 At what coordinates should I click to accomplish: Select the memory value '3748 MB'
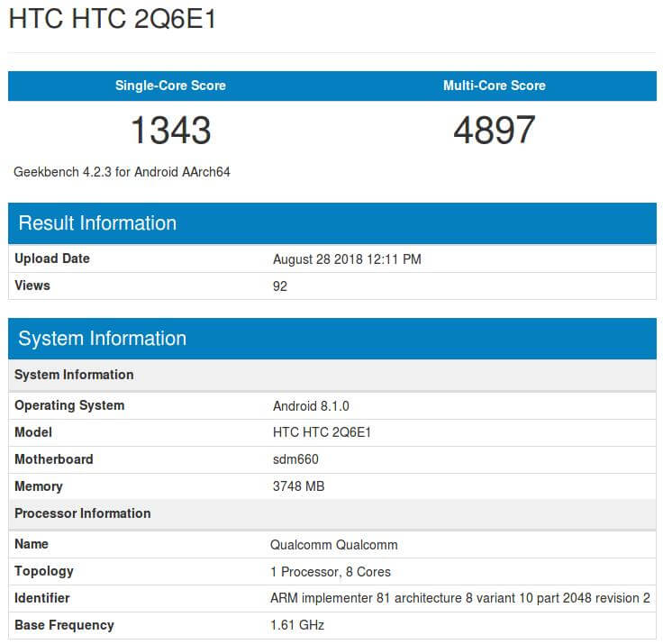pos(298,486)
